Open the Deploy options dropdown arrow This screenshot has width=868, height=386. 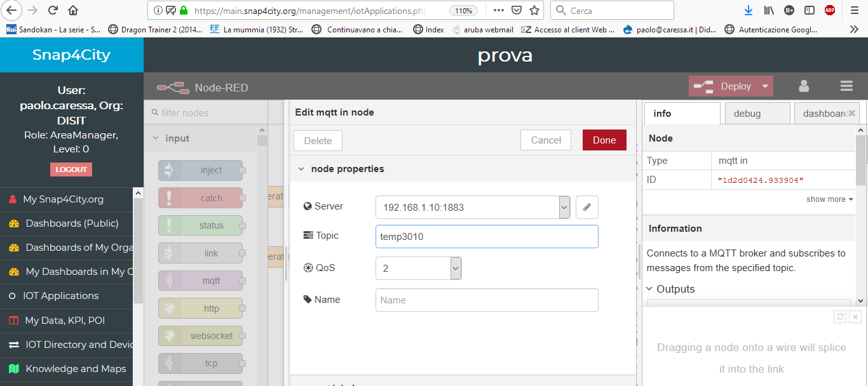(765, 86)
